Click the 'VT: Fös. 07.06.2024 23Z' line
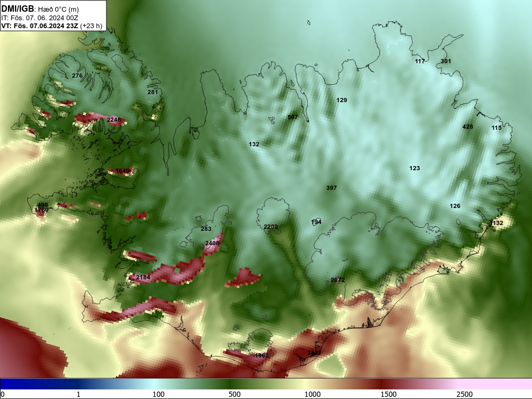 (x=40, y=26)
